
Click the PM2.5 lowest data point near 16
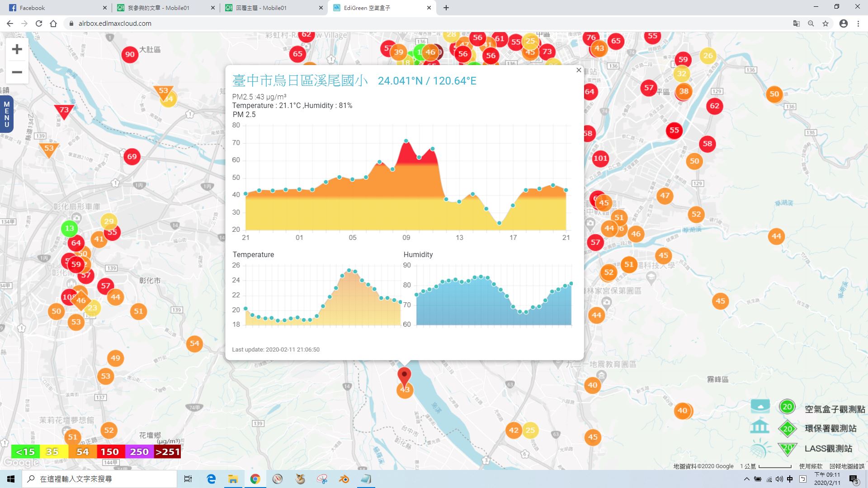pos(500,223)
